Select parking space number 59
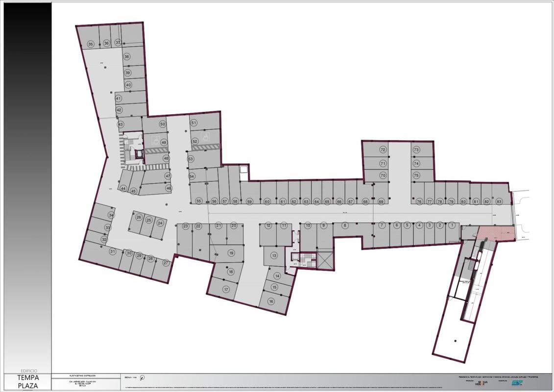Viewport: 554px width, 392px height. [250, 201]
